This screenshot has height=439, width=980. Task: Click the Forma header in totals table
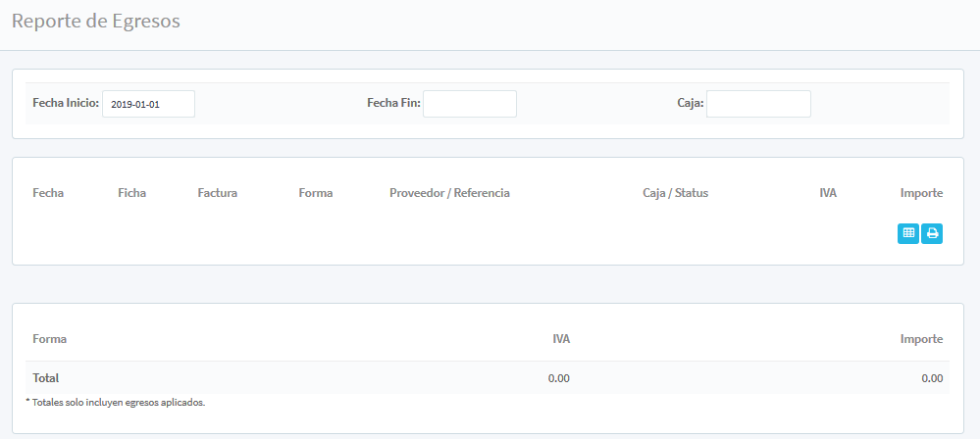click(x=49, y=339)
